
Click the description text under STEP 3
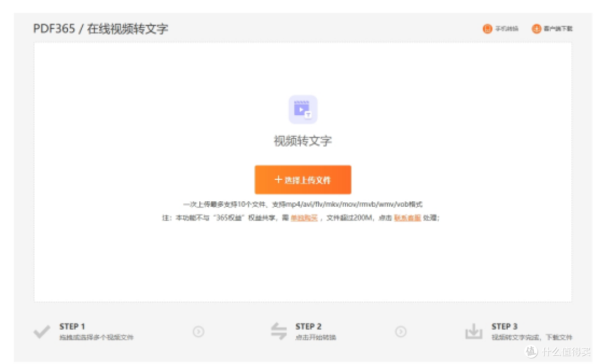[531, 338]
